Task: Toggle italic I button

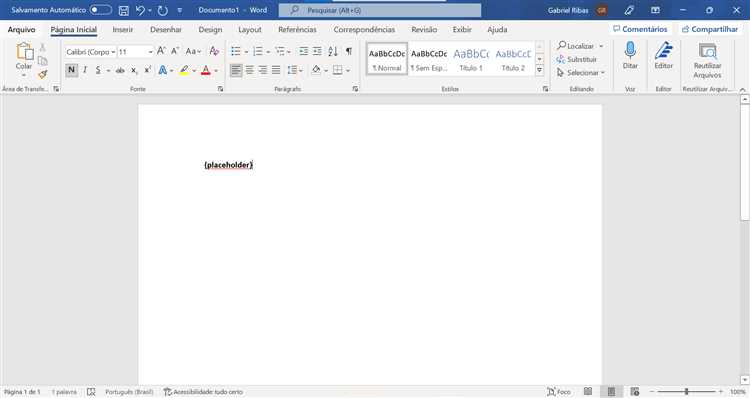Action: pyautogui.click(x=85, y=70)
